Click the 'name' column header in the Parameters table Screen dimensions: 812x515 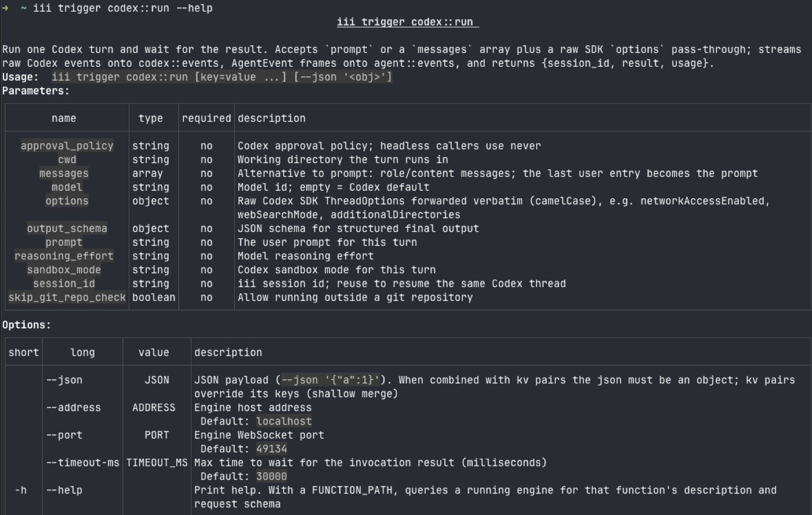point(64,118)
